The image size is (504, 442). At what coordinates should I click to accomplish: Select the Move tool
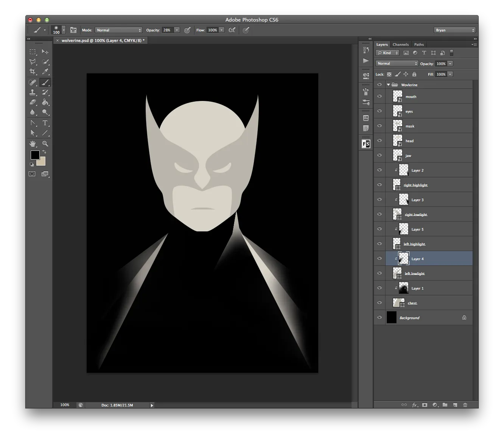point(45,51)
